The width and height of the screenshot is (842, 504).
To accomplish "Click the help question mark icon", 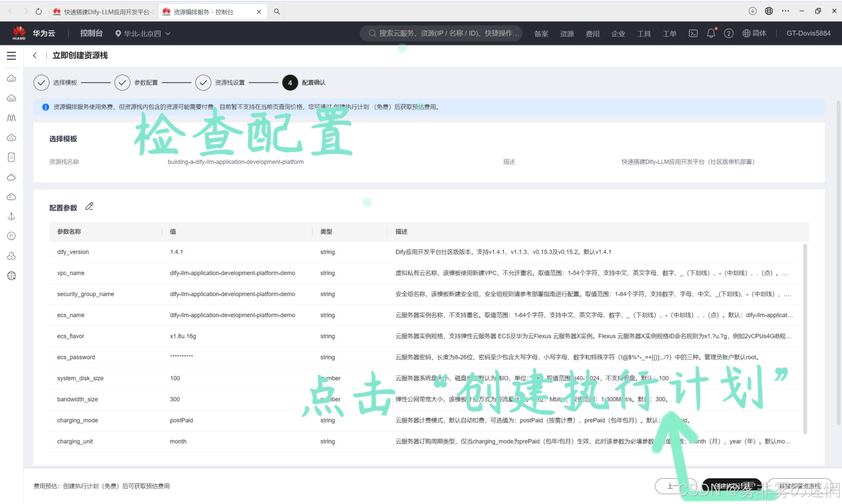I will click(x=728, y=33).
